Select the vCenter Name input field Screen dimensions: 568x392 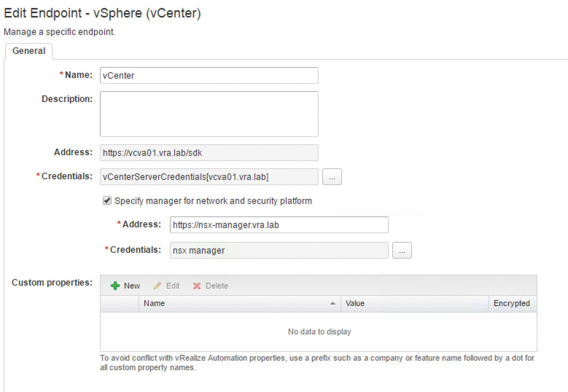[209, 75]
